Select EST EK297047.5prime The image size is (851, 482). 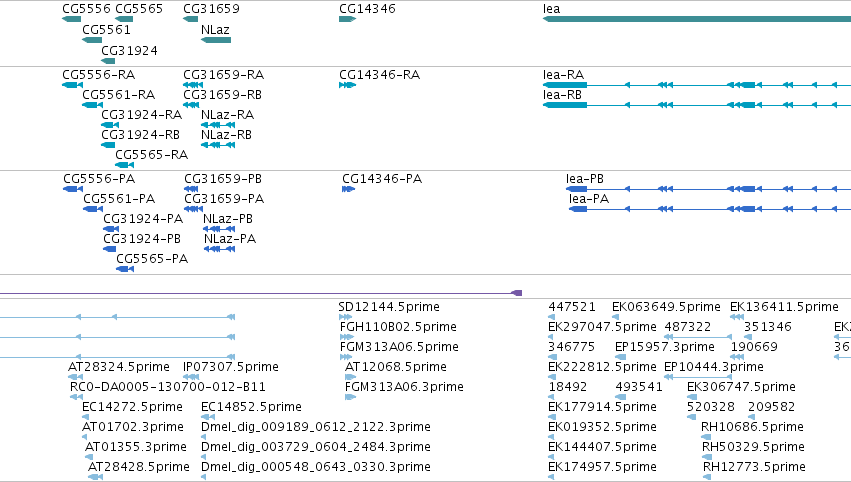602,327
